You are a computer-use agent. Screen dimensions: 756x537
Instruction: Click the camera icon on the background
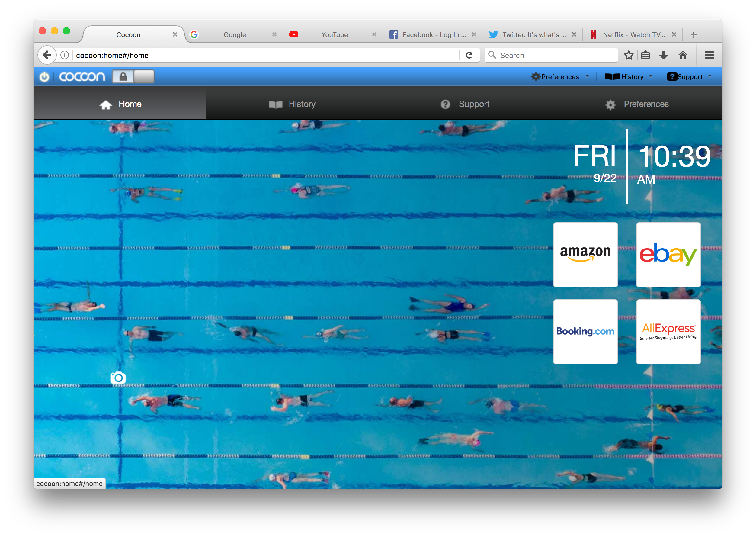click(118, 377)
